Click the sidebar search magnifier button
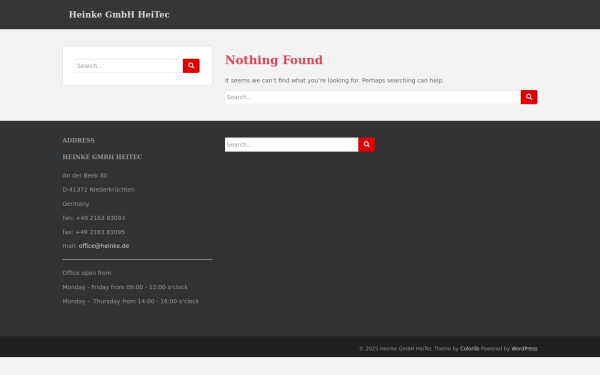 [x=191, y=66]
